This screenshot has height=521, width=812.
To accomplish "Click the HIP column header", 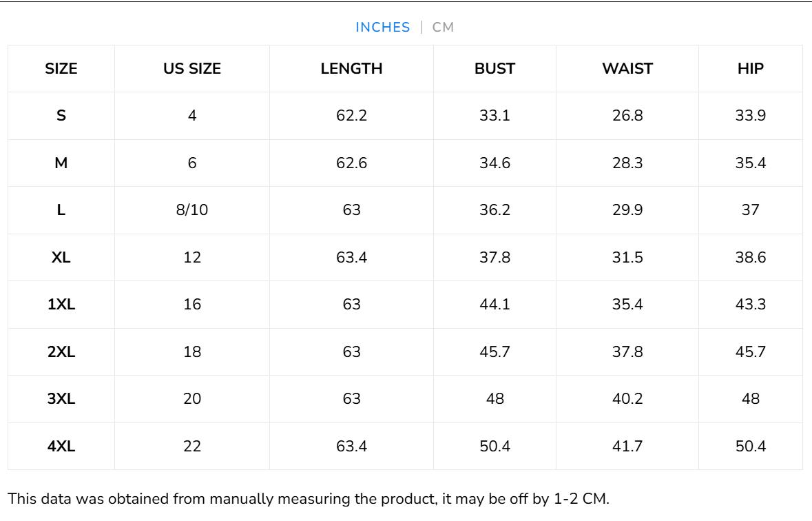I will click(750, 69).
